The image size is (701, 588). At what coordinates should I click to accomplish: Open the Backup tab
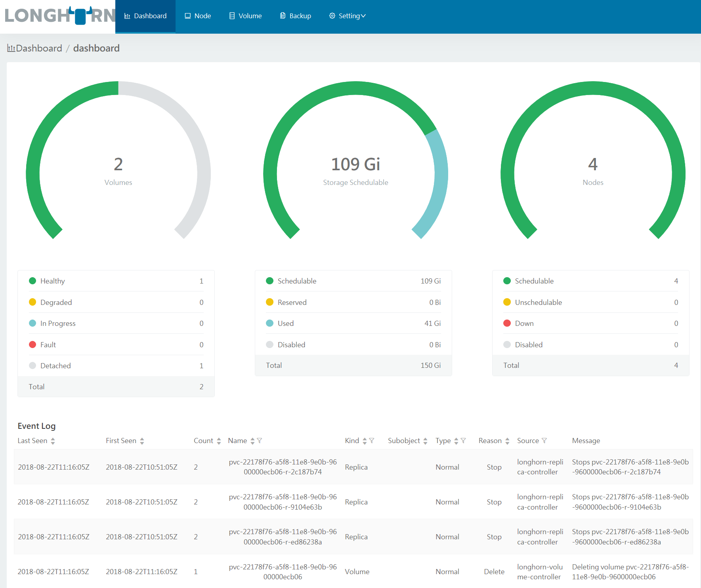295,15
